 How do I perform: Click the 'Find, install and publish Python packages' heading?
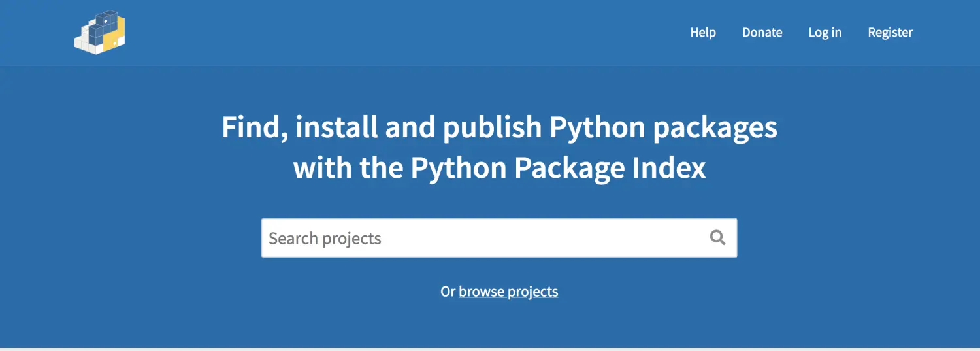click(499, 127)
